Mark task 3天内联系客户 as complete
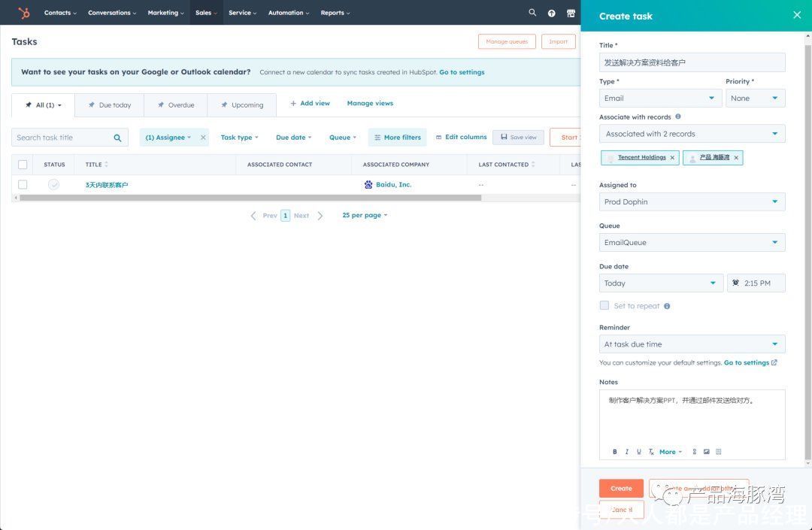Viewport: 812px width, 530px height. coord(53,184)
